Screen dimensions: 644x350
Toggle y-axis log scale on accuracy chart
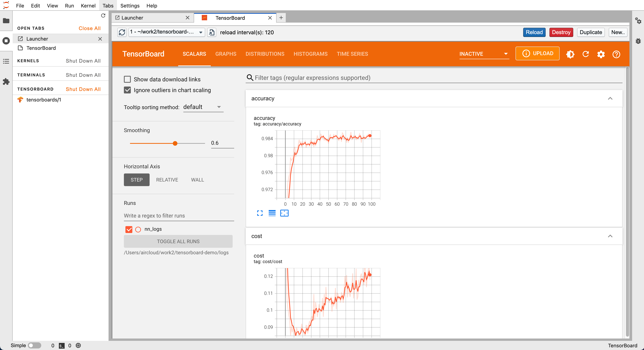pos(272,213)
